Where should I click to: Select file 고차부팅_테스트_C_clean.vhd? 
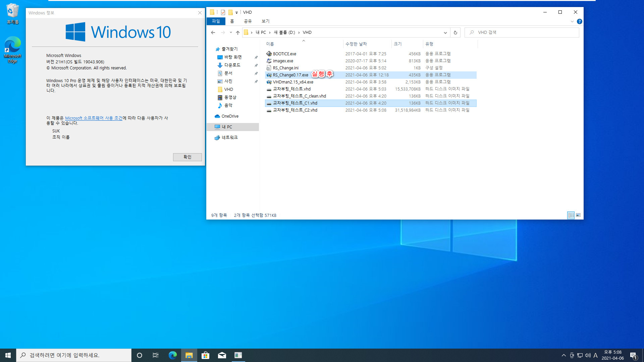(299, 96)
